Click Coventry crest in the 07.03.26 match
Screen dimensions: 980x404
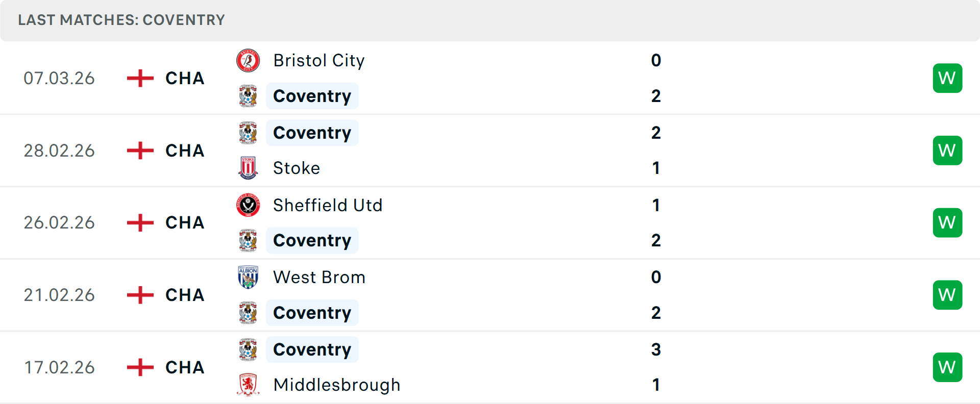[248, 96]
